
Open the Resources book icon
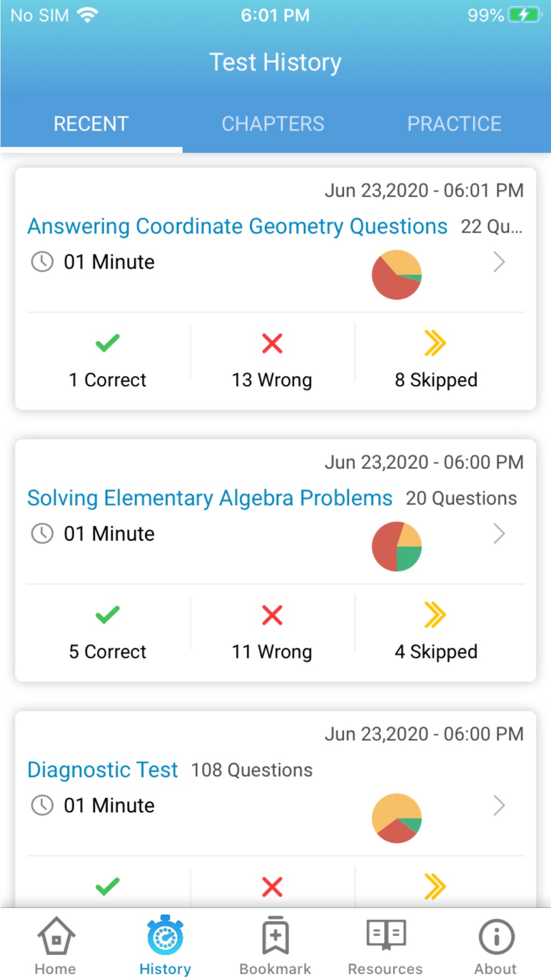[x=386, y=935]
